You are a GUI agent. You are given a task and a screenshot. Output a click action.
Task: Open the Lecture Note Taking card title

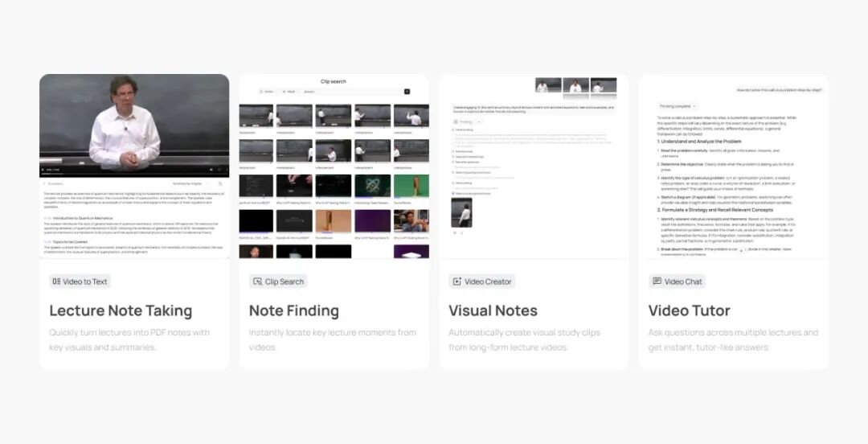point(121,310)
